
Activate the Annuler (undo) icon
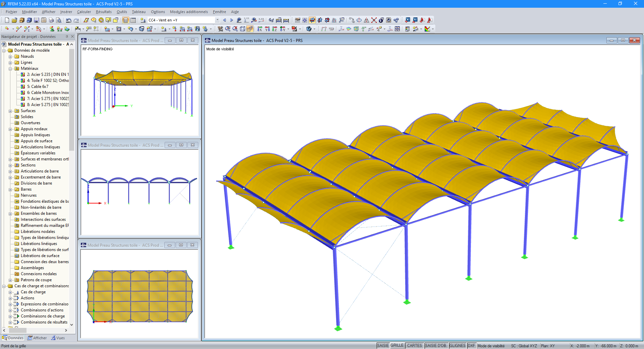coord(68,20)
